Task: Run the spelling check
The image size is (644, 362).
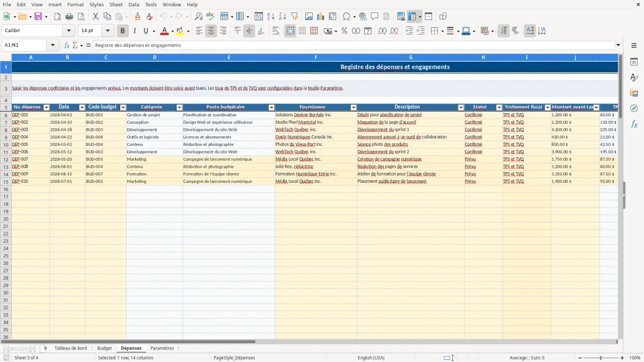Action: (210, 17)
